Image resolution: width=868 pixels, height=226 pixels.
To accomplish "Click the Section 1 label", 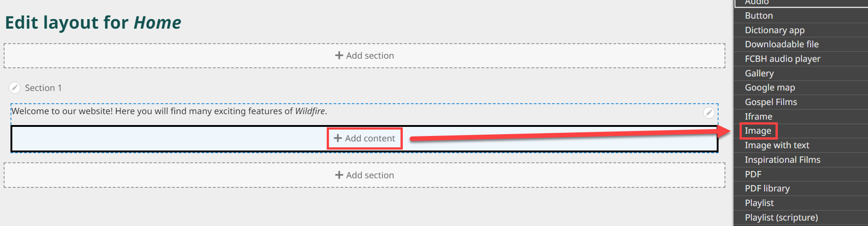I will 43,88.
